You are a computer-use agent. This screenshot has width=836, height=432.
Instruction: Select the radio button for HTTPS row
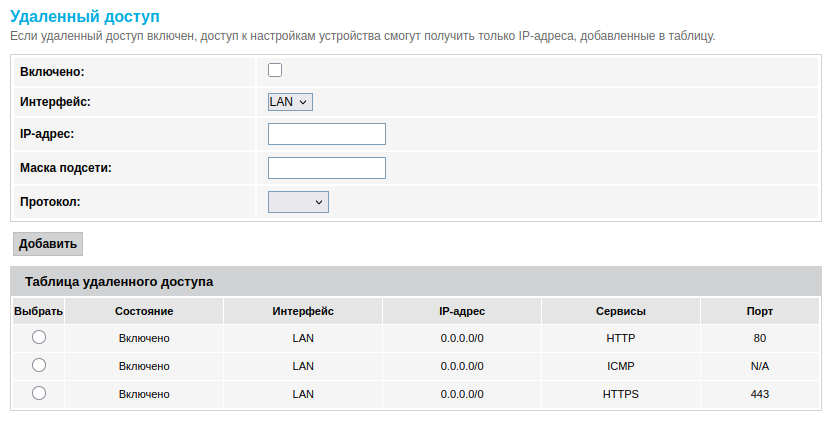click(39, 393)
